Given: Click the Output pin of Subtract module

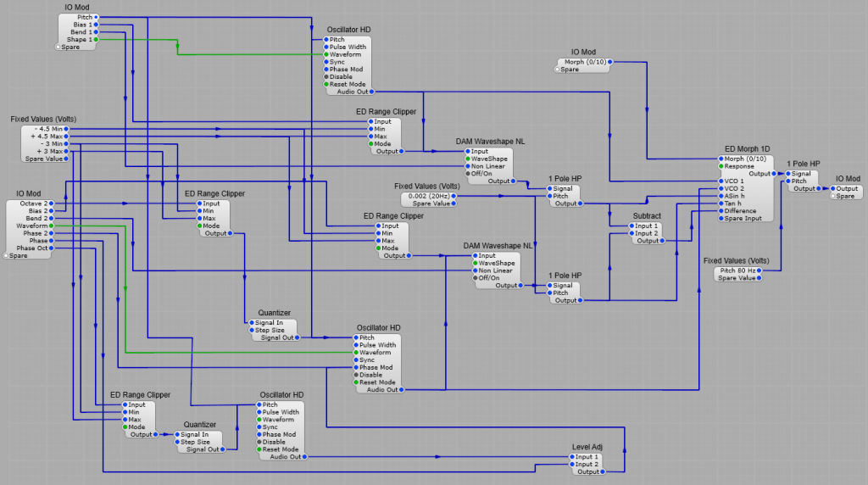Looking at the screenshot, I should [x=665, y=241].
